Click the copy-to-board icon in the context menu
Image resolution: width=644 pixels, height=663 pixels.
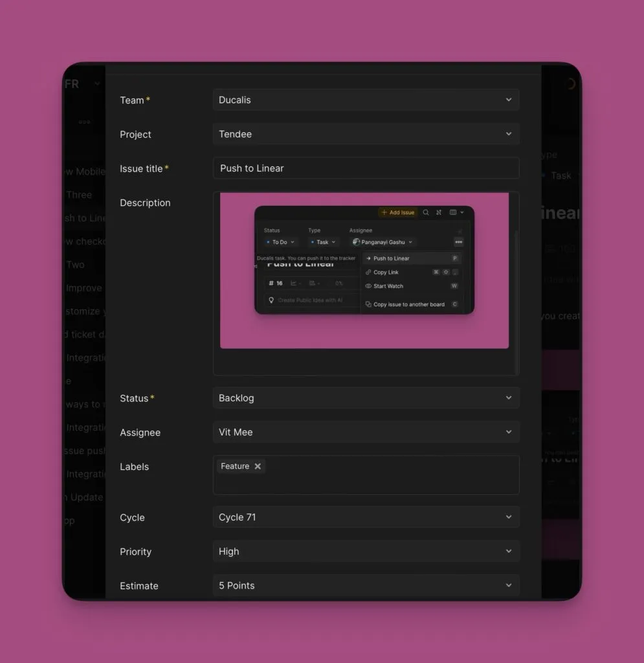(368, 305)
